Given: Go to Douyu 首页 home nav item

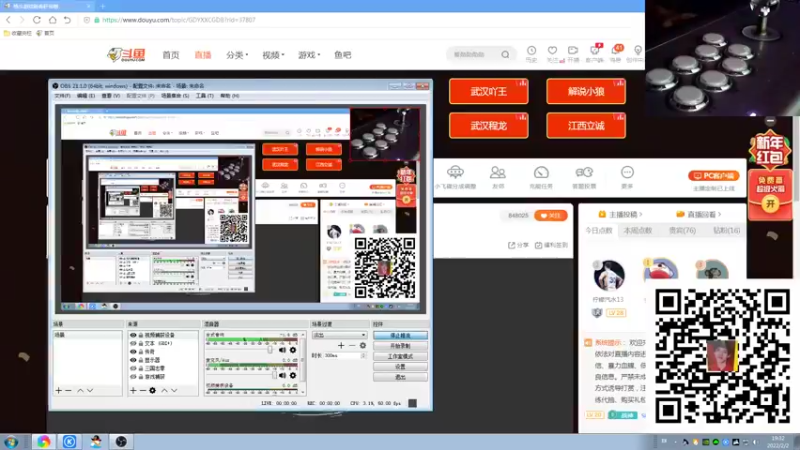Looking at the screenshot, I should [171, 55].
